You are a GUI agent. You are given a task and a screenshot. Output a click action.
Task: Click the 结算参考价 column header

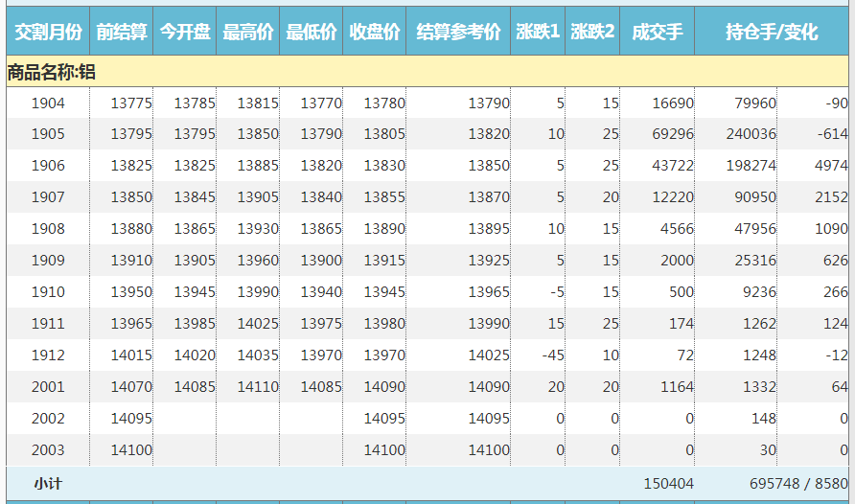point(458,33)
